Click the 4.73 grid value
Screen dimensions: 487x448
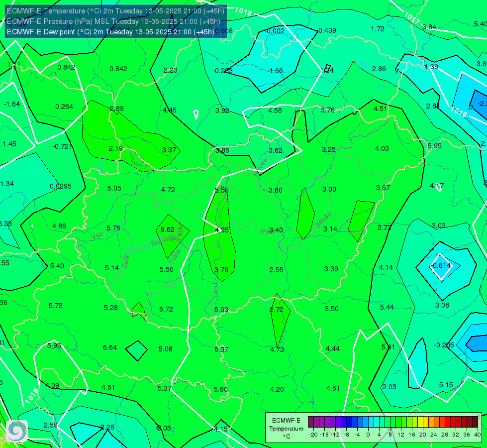(277, 350)
